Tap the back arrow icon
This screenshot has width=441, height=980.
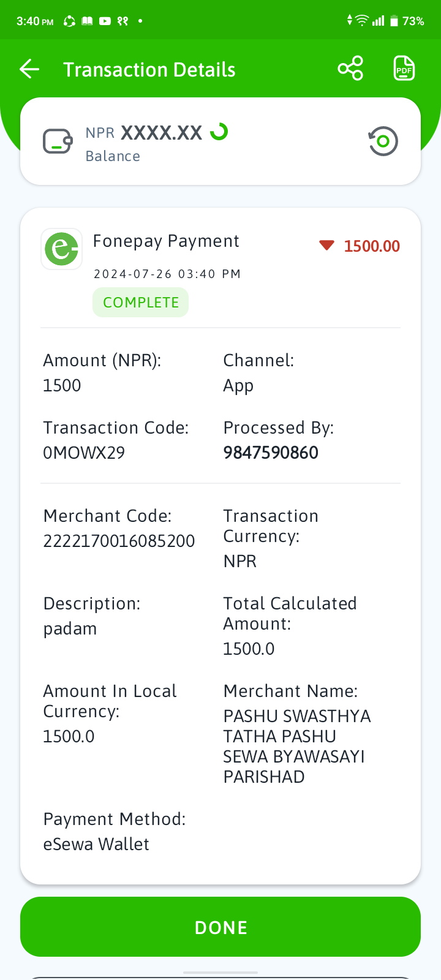coord(29,69)
